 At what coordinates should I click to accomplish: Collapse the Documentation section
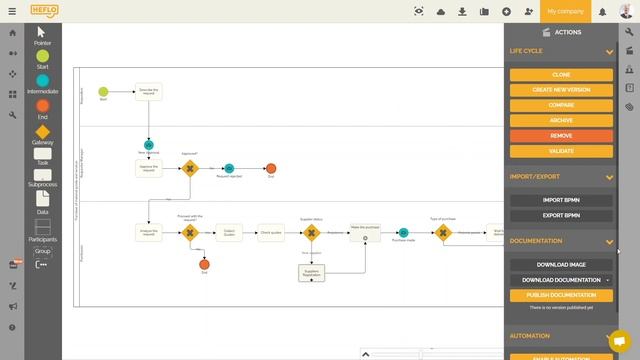(609, 242)
